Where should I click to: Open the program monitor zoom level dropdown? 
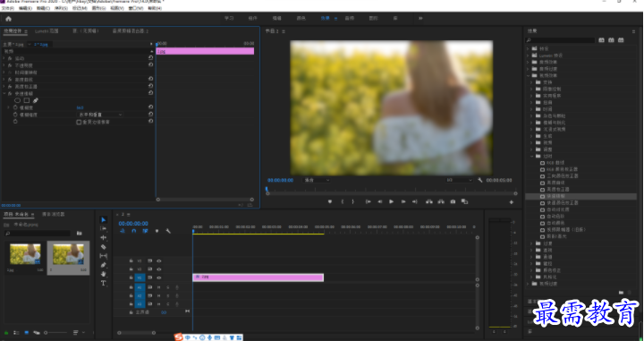(317, 181)
